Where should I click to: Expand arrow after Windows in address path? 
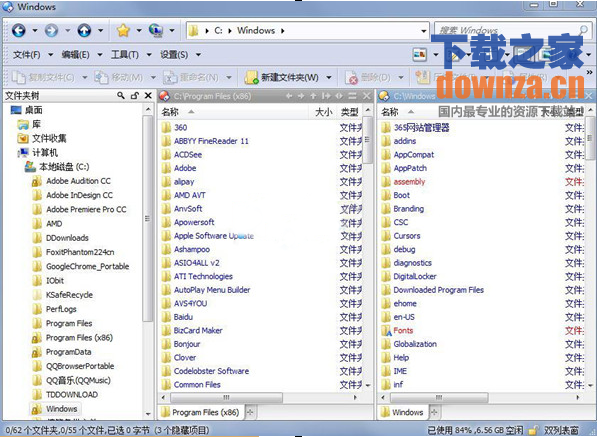[283, 30]
